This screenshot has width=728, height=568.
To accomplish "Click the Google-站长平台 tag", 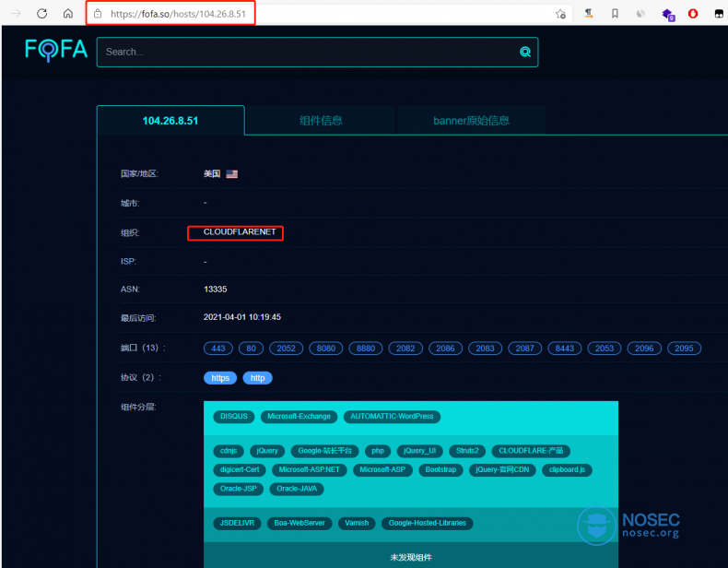I will tap(325, 451).
